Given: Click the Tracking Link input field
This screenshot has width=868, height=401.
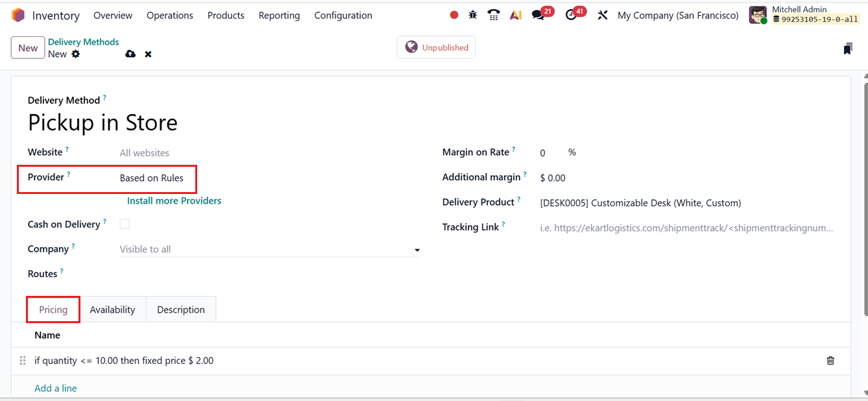Looking at the screenshot, I should [686, 228].
